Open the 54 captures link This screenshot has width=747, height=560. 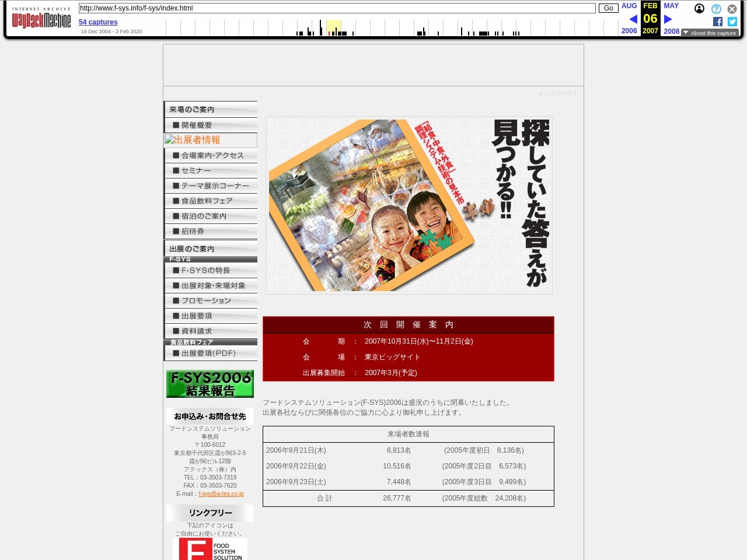tap(98, 22)
